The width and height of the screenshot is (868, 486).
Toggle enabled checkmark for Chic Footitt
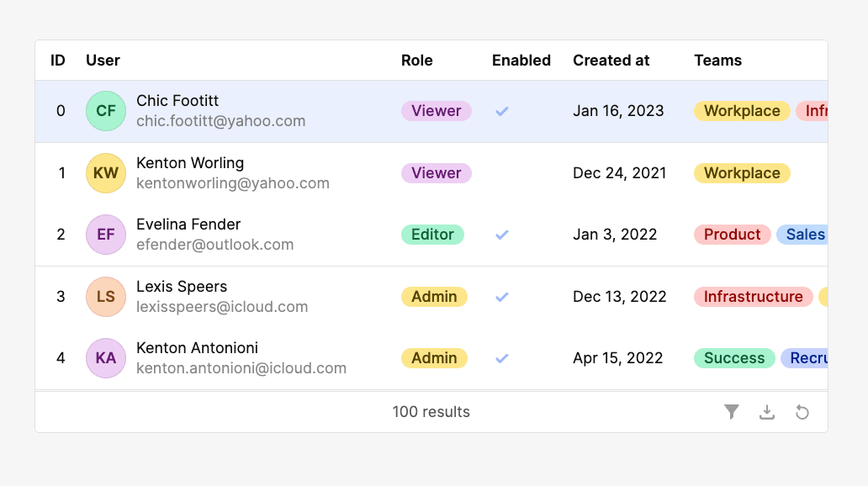coord(502,111)
